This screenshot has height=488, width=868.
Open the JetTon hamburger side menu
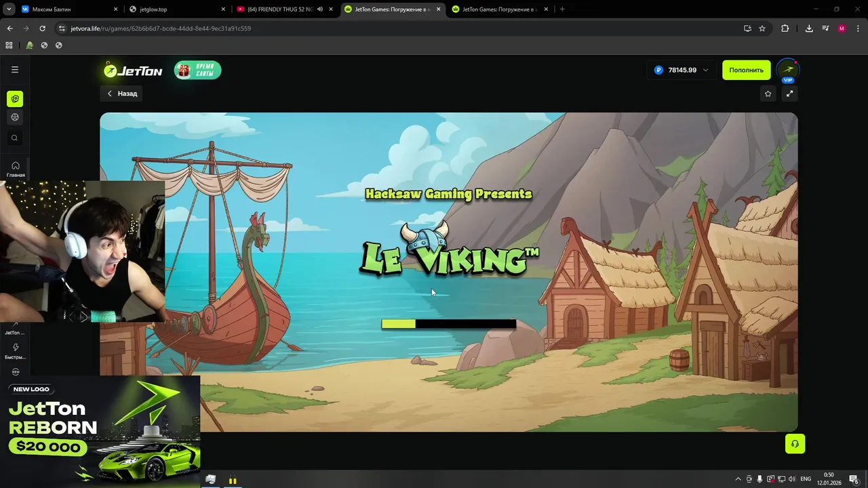pyautogui.click(x=15, y=70)
